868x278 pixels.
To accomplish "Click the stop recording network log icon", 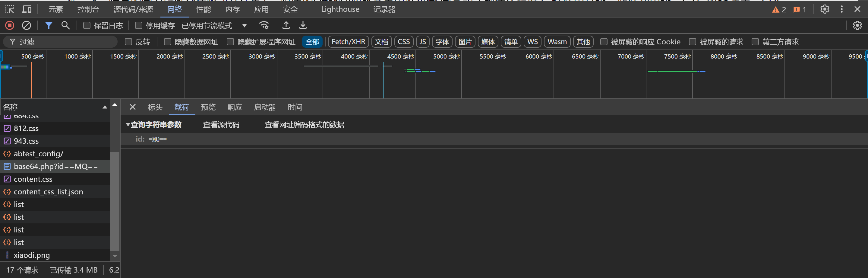I will (x=10, y=25).
